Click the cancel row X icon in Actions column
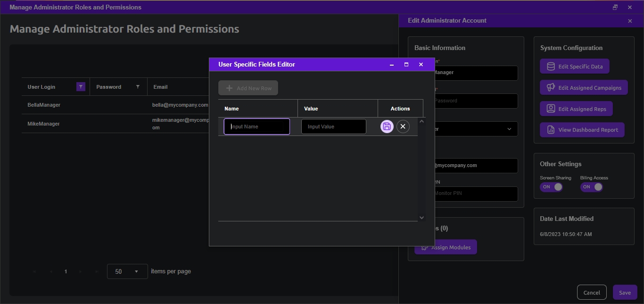Image resolution: width=644 pixels, height=304 pixels. pos(403,127)
